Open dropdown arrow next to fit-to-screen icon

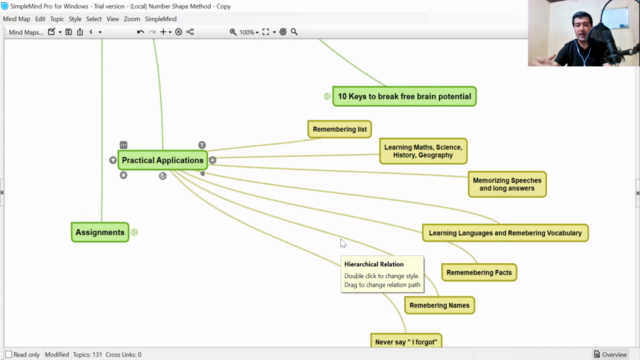point(274,32)
